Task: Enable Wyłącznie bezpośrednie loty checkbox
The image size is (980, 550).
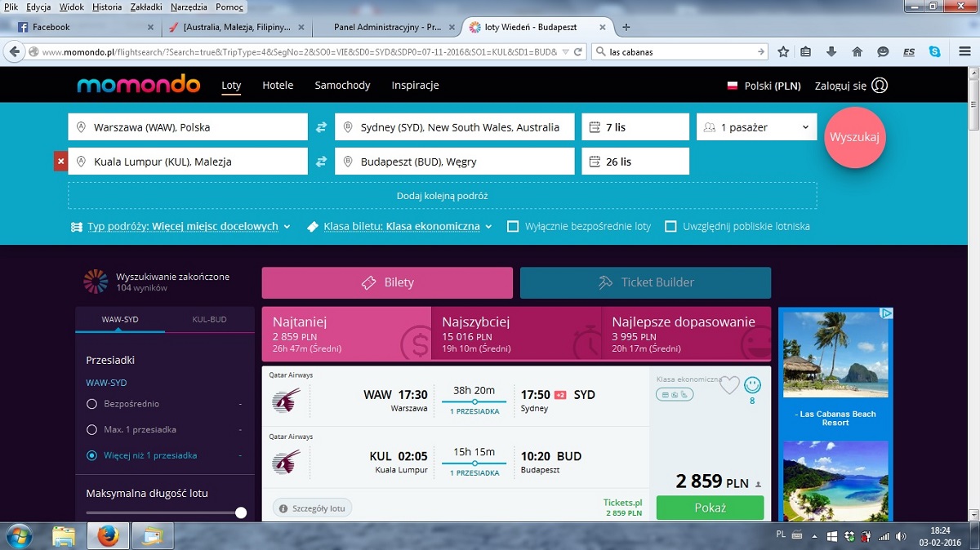Action: coord(513,226)
